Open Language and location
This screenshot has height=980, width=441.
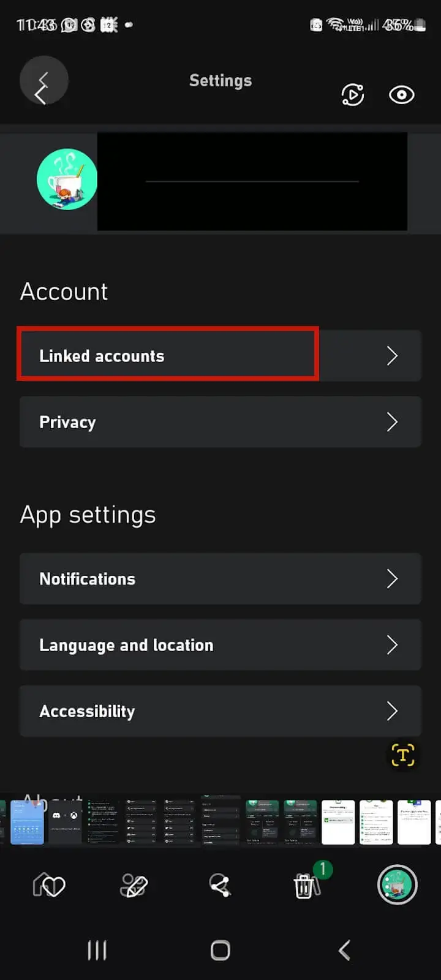(x=221, y=645)
